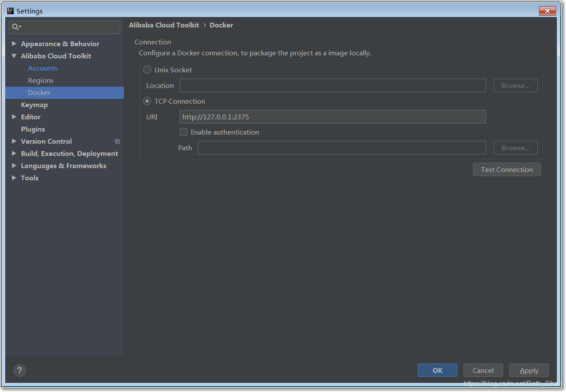Viewport: 566px width, 392px height.
Task: Click Browse button next to Location field
Action: pos(515,85)
